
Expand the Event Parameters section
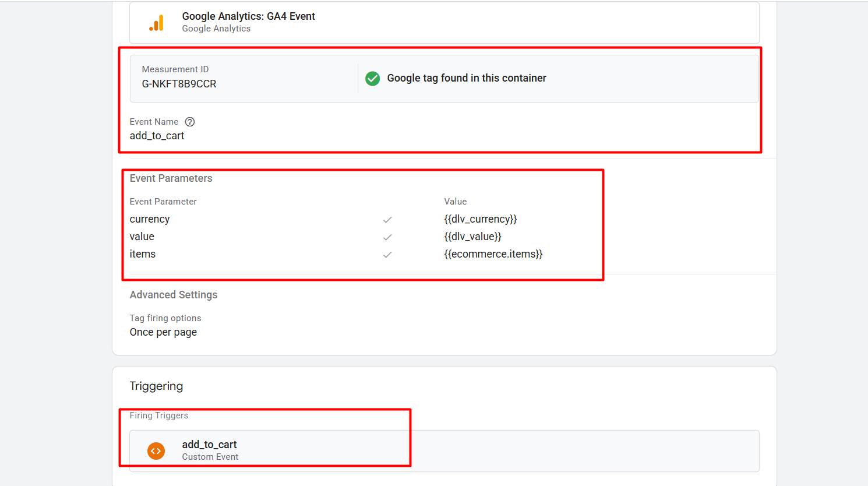(x=171, y=178)
